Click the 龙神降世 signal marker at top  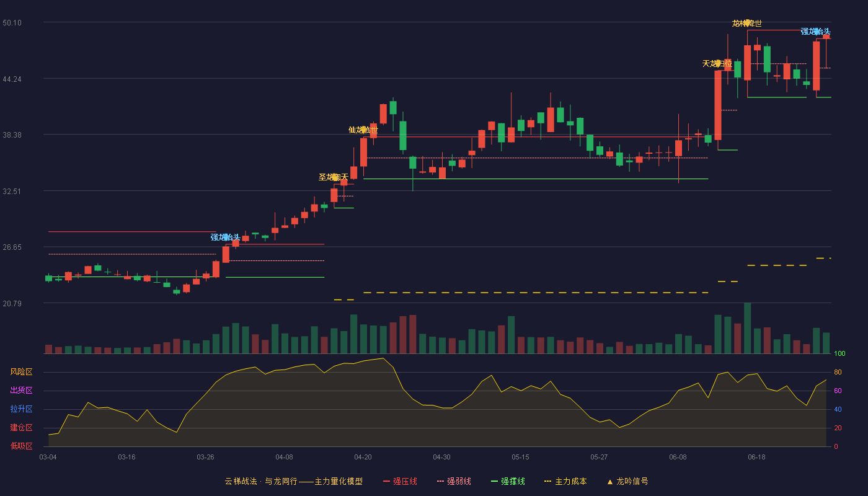click(x=747, y=24)
